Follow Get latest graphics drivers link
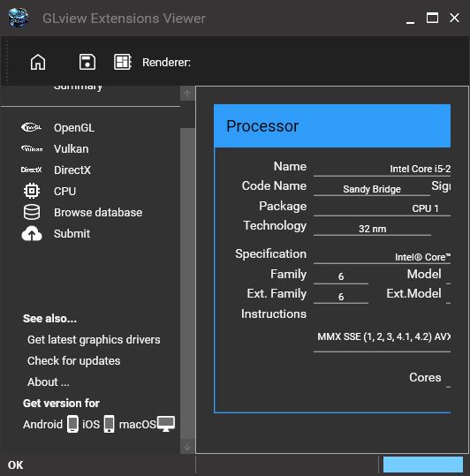This screenshot has height=476, width=470. [x=94, y=340]
